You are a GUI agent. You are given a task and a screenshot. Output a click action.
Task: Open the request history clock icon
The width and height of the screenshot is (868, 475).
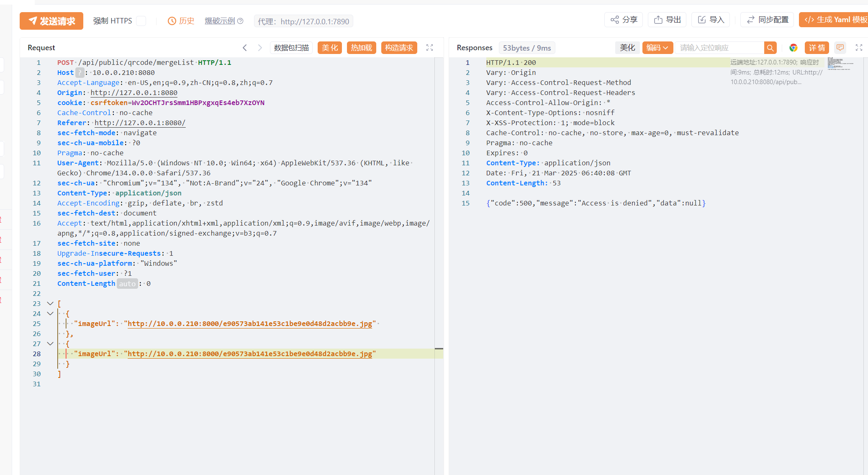tap(172, 21)
